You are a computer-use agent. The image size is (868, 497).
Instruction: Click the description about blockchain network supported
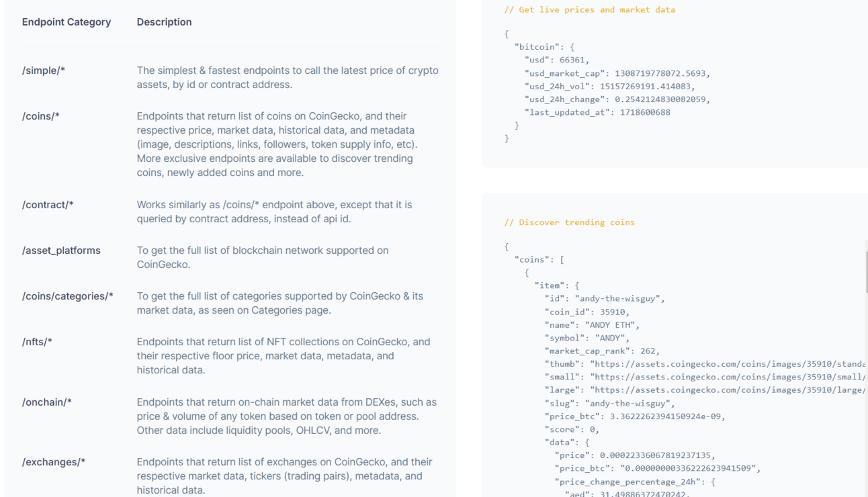click(263, 257)
